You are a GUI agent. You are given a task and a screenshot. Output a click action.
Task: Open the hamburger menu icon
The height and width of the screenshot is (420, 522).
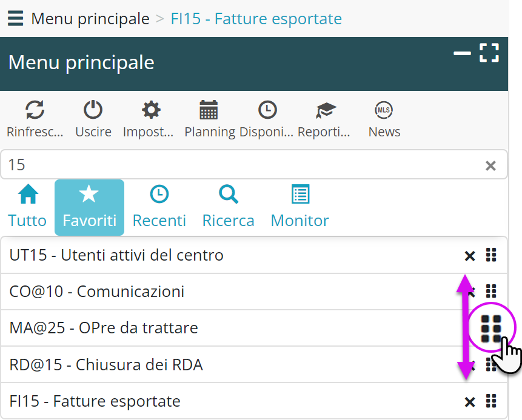[16, 19]
